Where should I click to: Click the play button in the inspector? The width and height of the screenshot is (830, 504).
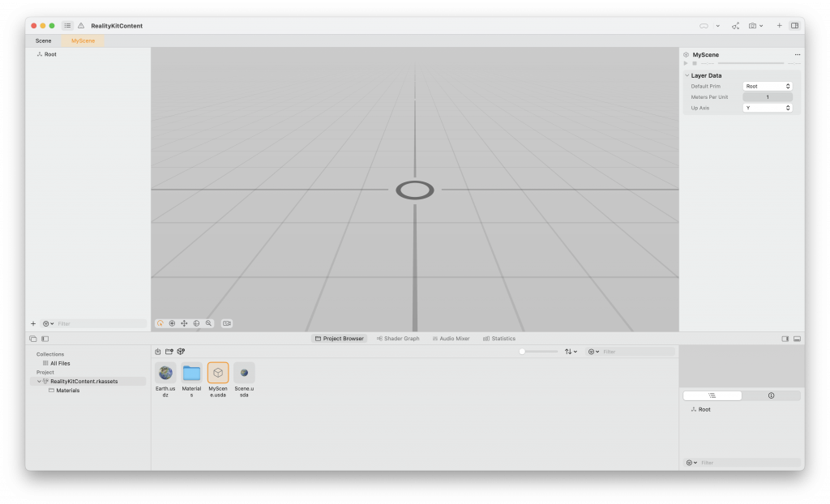[686, 63]
